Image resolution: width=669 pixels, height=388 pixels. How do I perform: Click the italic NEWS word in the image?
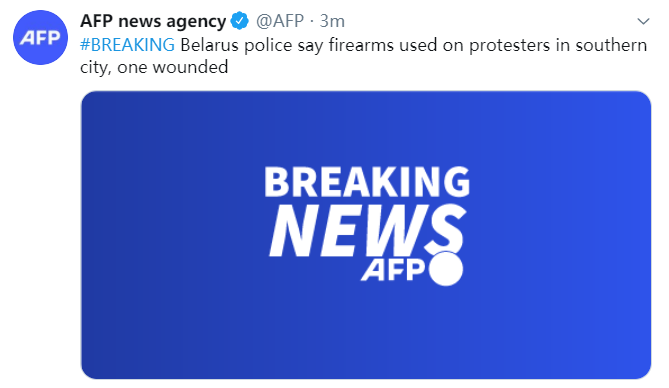pos(367,230)
